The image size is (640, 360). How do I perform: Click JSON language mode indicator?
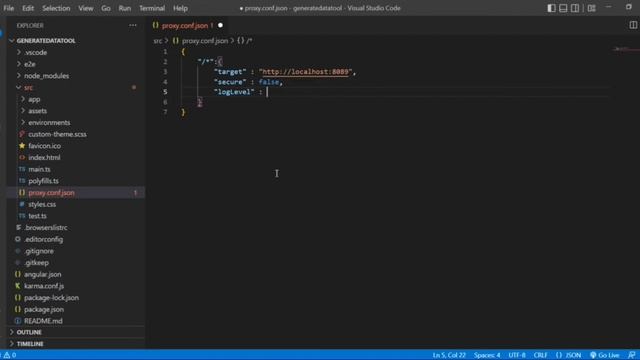tap(568, 355)
